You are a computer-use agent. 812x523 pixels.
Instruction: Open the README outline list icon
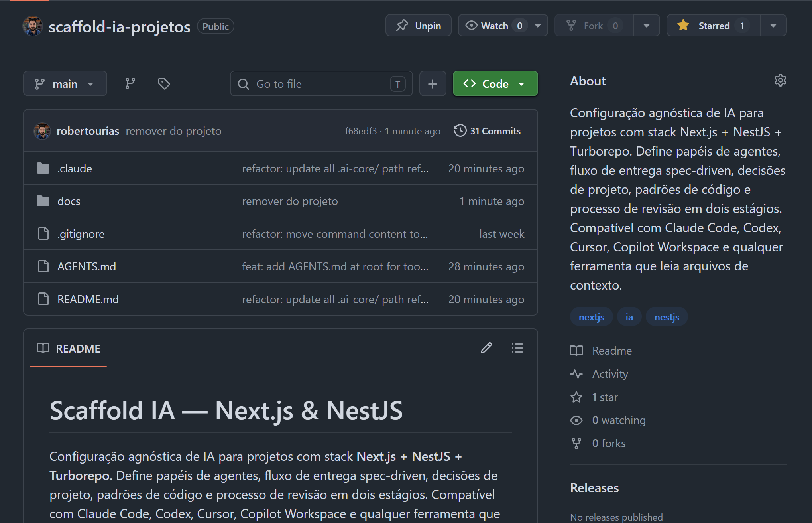pos(517,348)
